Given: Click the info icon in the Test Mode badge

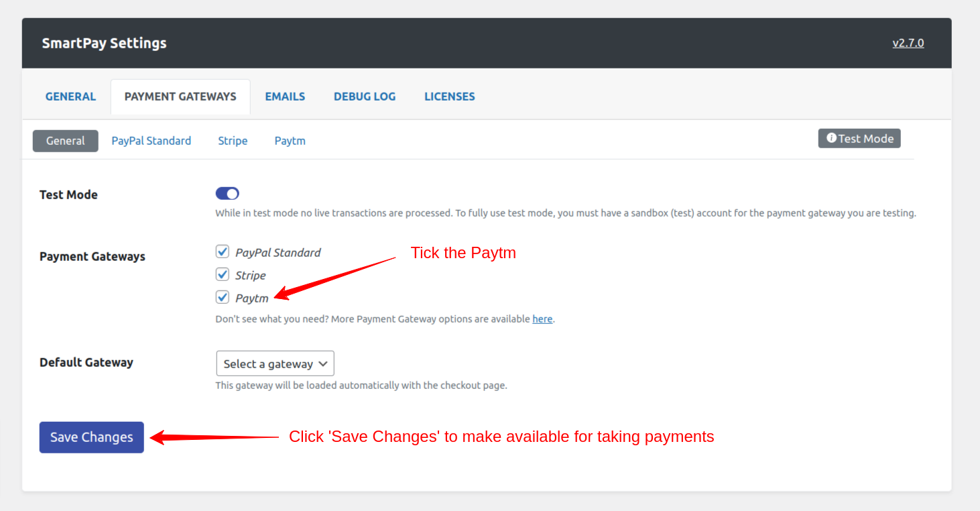Looking at the screenshot, I should (x=831, y=138).
